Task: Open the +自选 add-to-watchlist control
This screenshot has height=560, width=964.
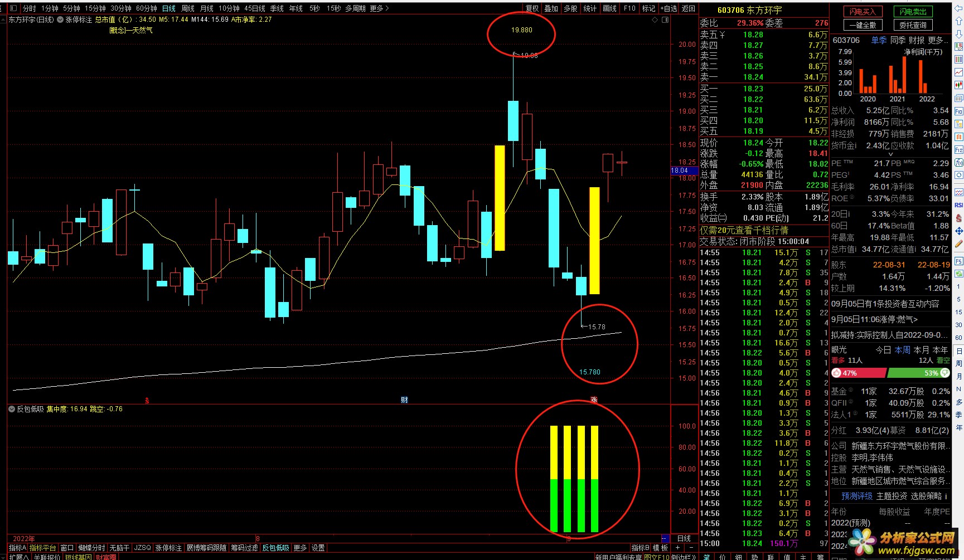Action: point(669,8)
